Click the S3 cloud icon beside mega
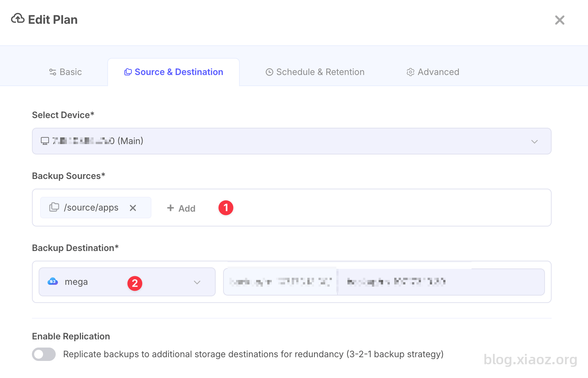 [53, 281]
